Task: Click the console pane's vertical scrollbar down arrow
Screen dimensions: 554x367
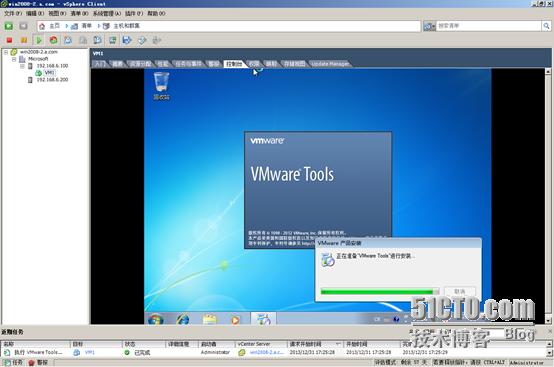Action: click(x=548, y=321)
